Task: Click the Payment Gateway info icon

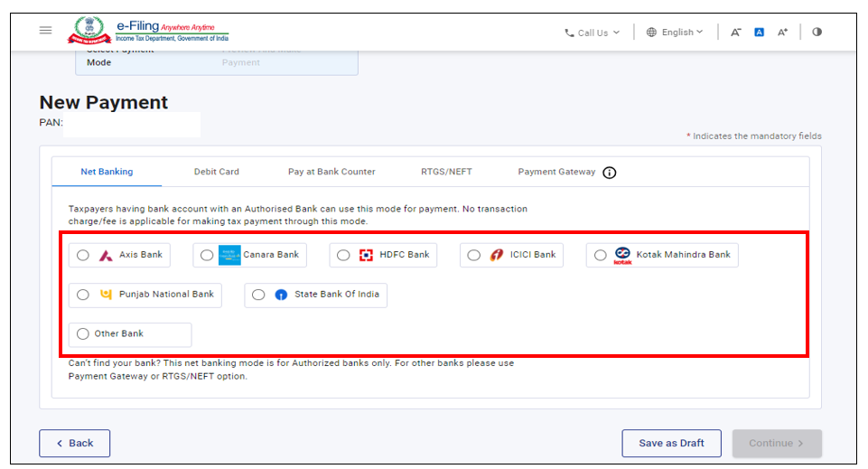Action: point(610,173)
